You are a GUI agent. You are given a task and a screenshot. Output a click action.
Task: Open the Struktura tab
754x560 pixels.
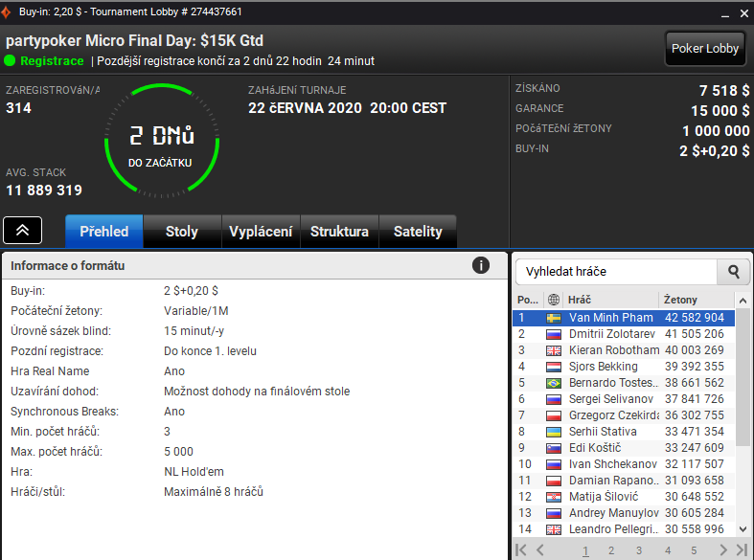pyautogui.click(x=339, y=232)
